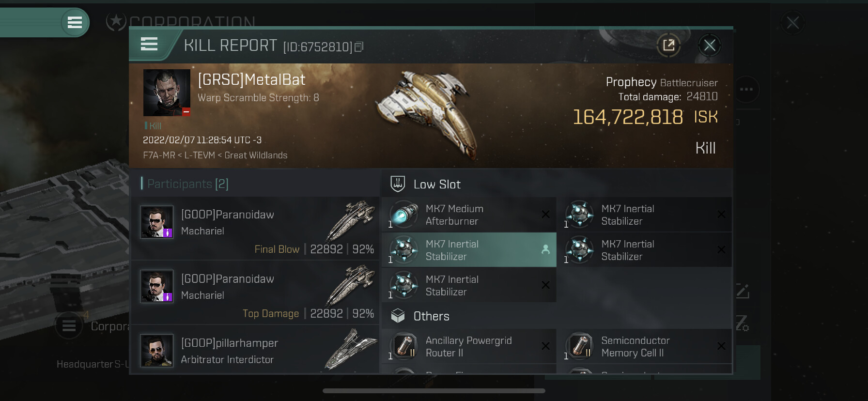The height and width of the screenshot is (401, 868).
Task: View MetalBat's character portrait
Action: [x=167, y=93]
